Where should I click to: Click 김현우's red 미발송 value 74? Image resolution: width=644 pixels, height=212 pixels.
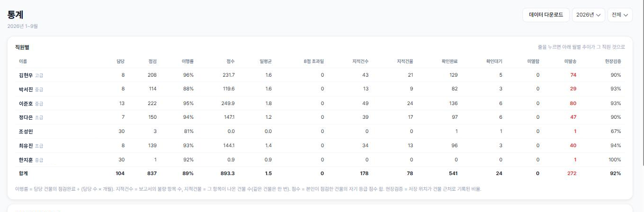pos(573,75)
